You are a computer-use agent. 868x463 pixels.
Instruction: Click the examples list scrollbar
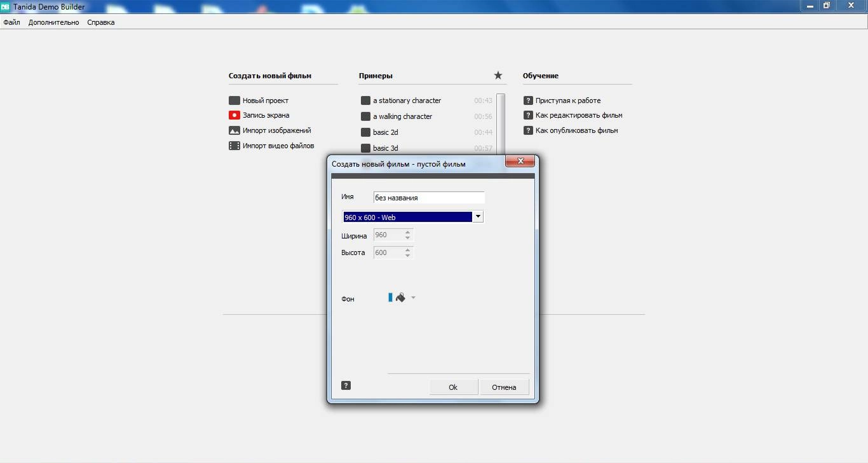pos(501,124)
